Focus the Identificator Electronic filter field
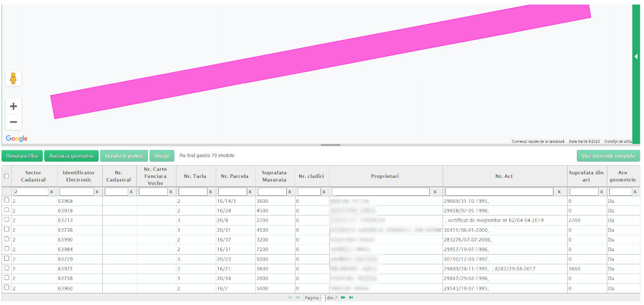The height and width of the screenshot is (305, 644). pyautogui.click(x=76, y=192)
